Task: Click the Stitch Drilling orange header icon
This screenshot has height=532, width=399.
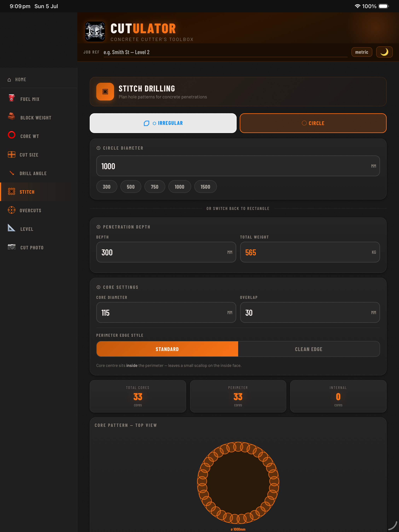Action: pyautogui.click(x=105, y=92)
